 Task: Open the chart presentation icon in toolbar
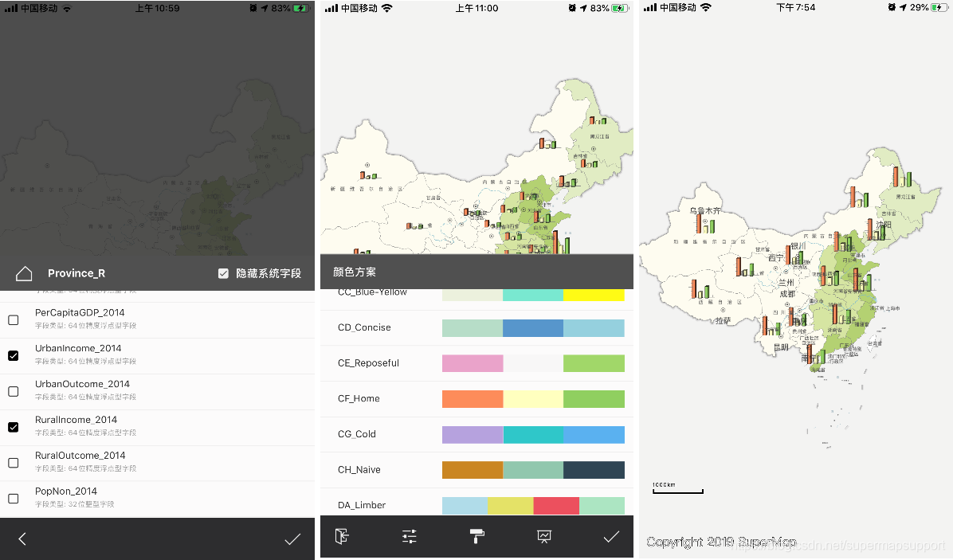[x=544, y=536]
